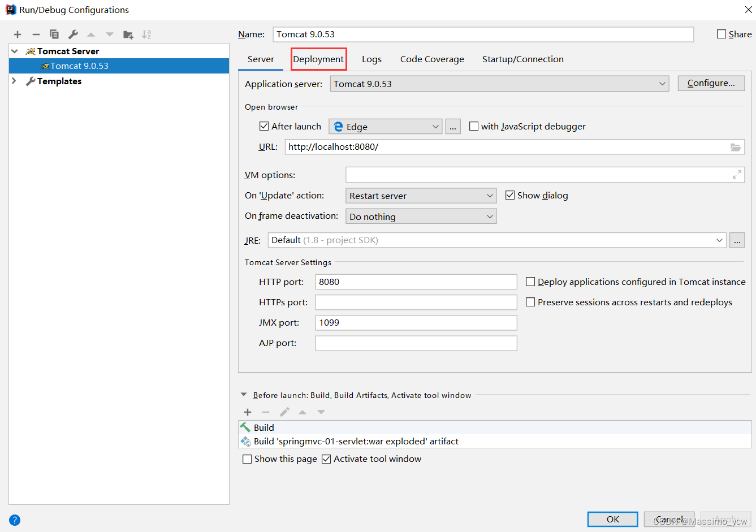Browse for URL with the folder icon

click(x=735, y=147)
